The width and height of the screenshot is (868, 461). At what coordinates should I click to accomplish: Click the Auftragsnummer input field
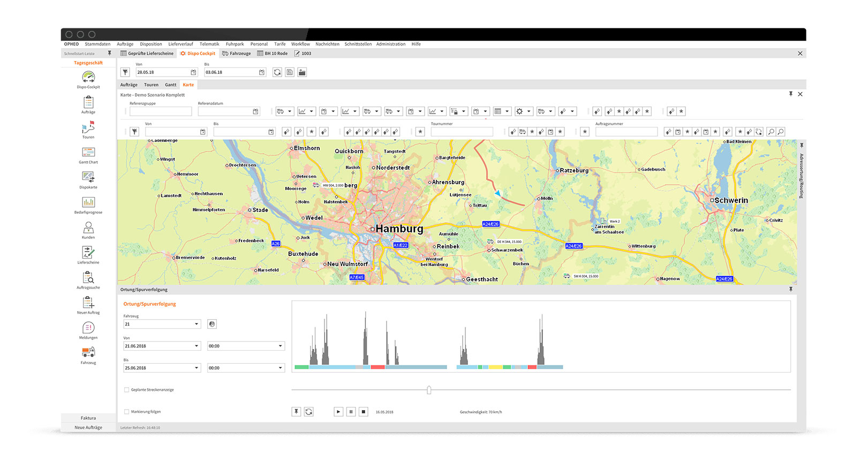click(x=626, y=132)
